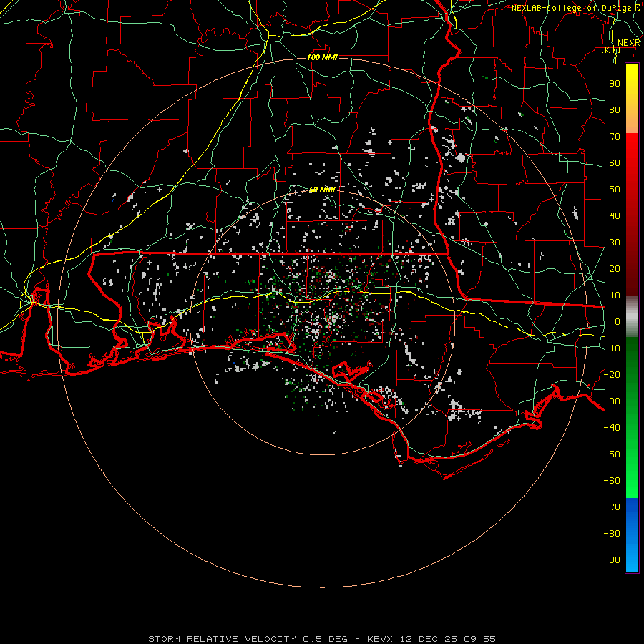Select the -60 value on the velocity scale

[x=612, y=481]
